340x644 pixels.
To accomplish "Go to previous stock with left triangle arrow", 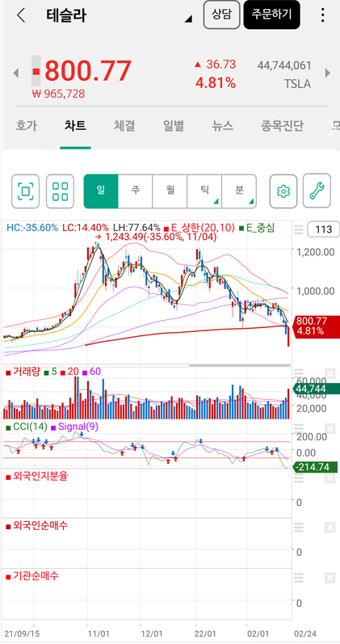I will (x=16, y=74).
